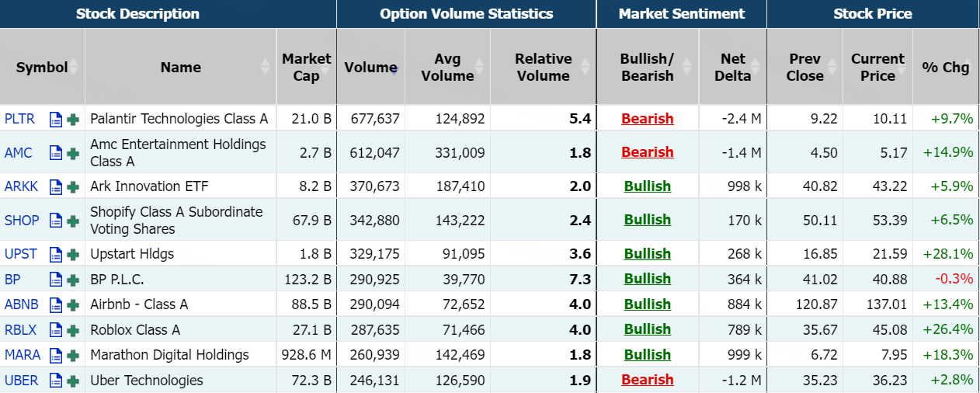This screenshot has height=393, width=980.
Task: Add PLTR using green plus icon
Action: [73, 120]
